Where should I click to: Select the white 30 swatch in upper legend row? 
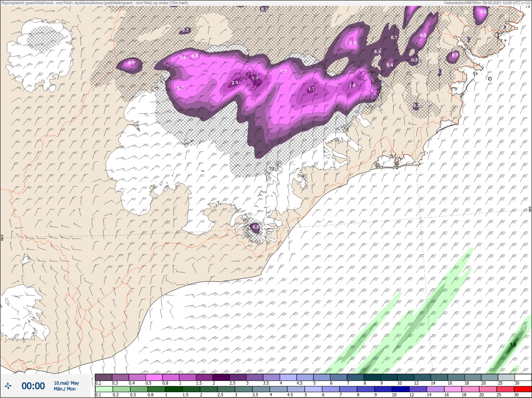(523, 377)
